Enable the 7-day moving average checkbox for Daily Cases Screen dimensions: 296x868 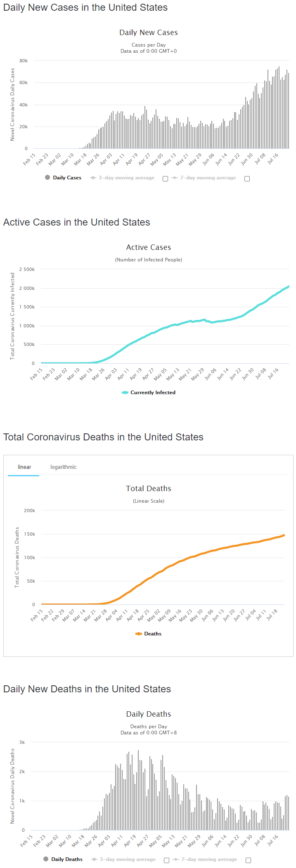[x=247, y=179]
